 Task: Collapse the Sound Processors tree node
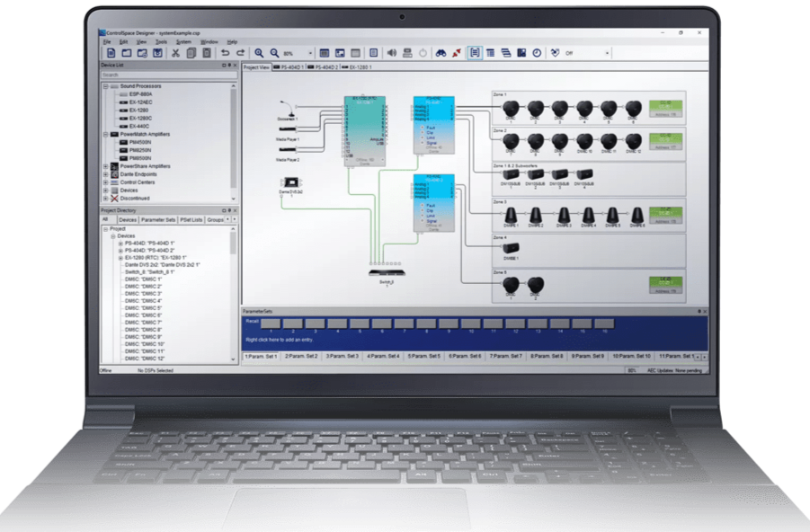(x=105, y=86)
